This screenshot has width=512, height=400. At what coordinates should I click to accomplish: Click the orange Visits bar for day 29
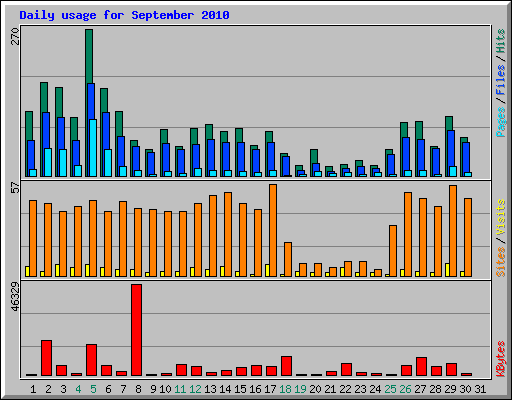[453, 231]
